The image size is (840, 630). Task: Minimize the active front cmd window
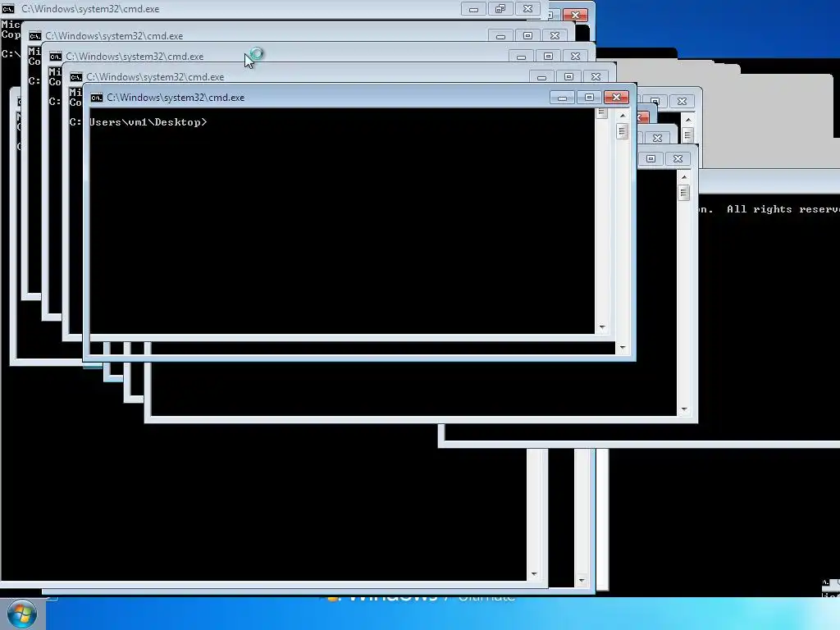coord(562,98)
